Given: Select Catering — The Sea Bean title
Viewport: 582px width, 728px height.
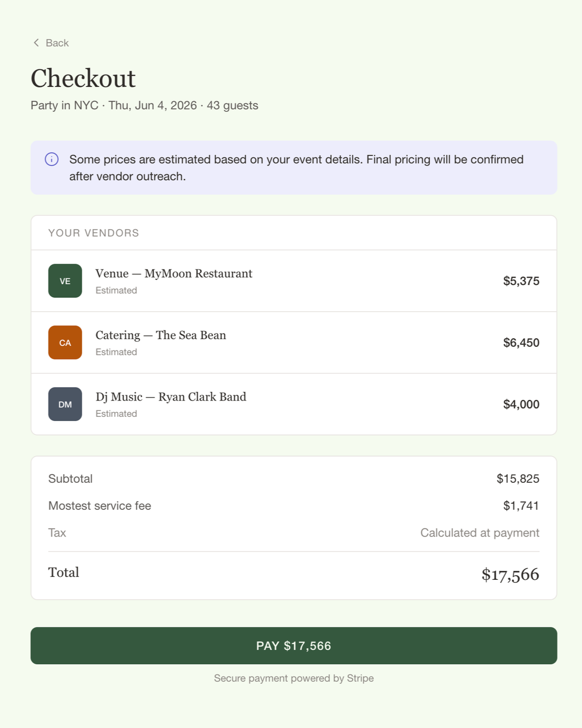Looking at the screenshot, I should (x=160, y=336).
